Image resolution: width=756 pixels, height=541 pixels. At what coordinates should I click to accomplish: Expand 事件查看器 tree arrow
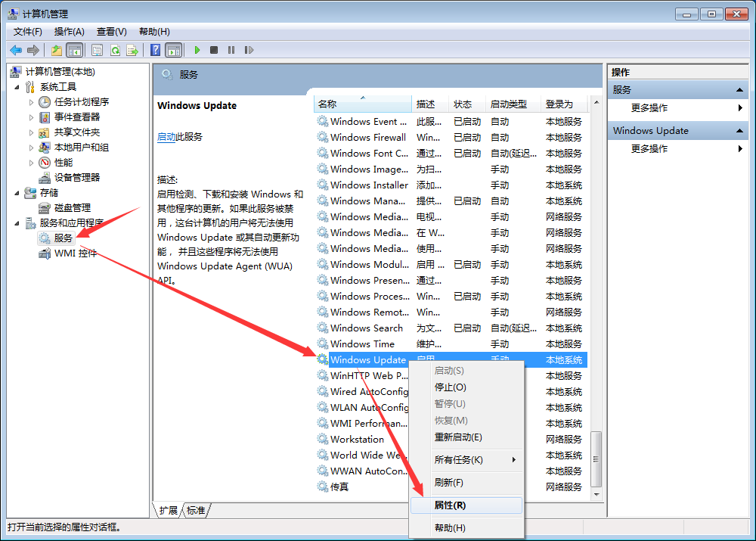coord(31,117)
